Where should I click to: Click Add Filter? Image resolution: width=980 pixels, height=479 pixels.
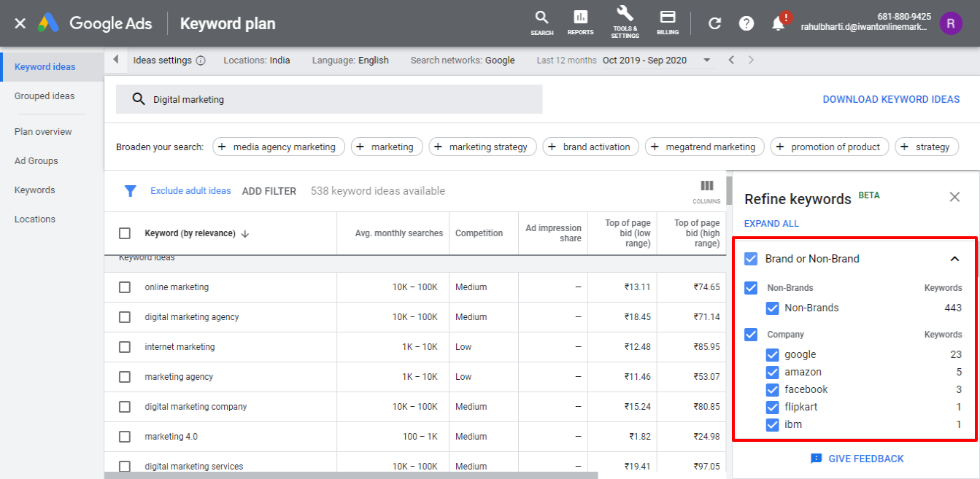pos(269,191)
